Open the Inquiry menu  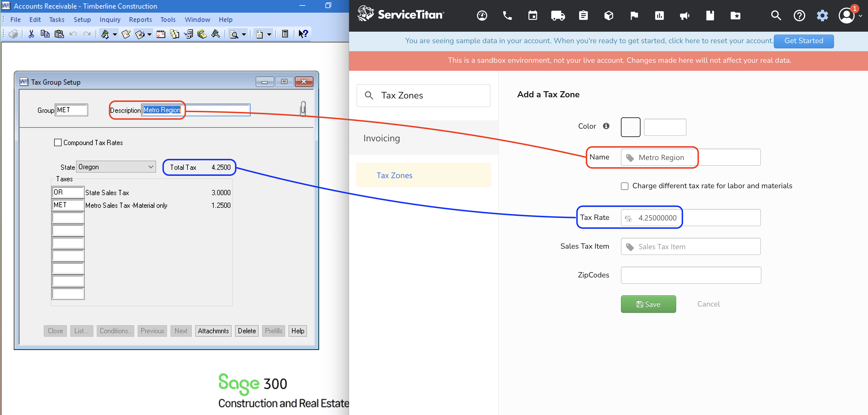pos(110,20)
